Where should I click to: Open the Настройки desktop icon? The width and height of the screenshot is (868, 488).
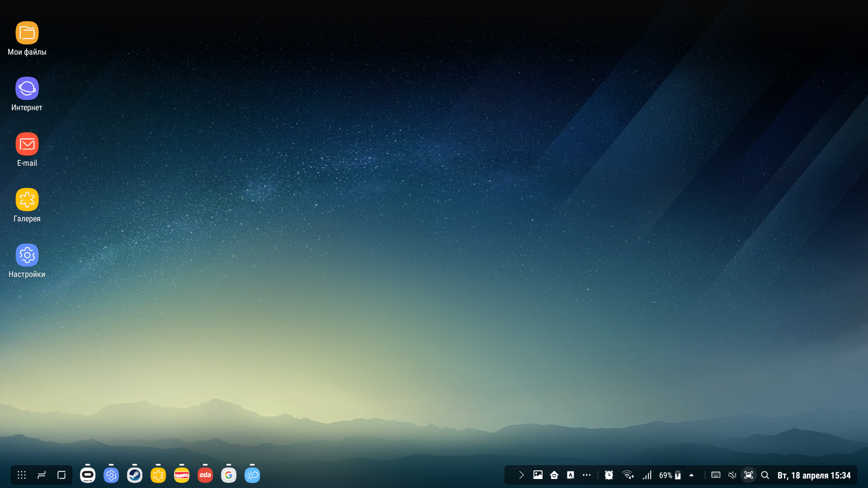(27, 261)
